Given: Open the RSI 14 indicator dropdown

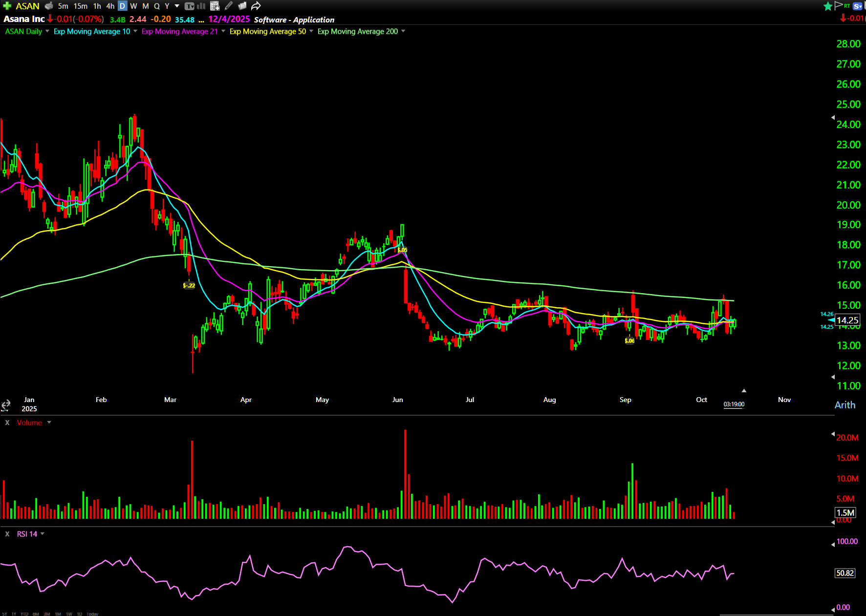Looking at the screenshot, I should point(43,534).
